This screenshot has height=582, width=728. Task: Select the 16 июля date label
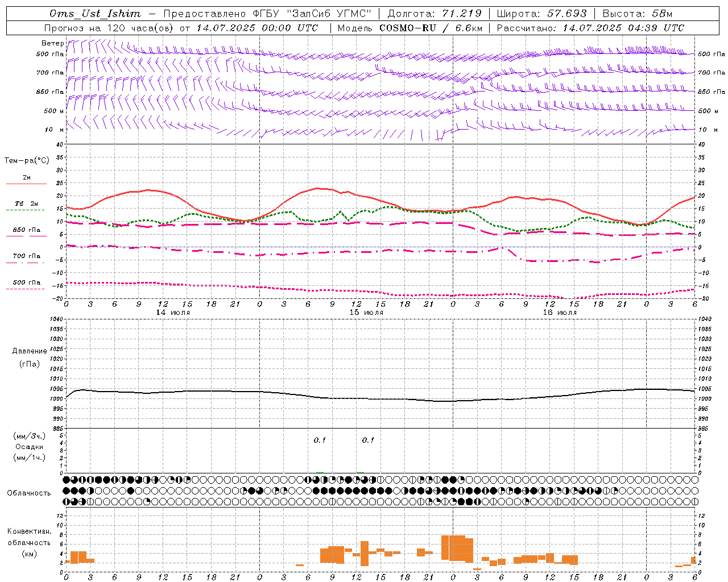click(560, 312)
